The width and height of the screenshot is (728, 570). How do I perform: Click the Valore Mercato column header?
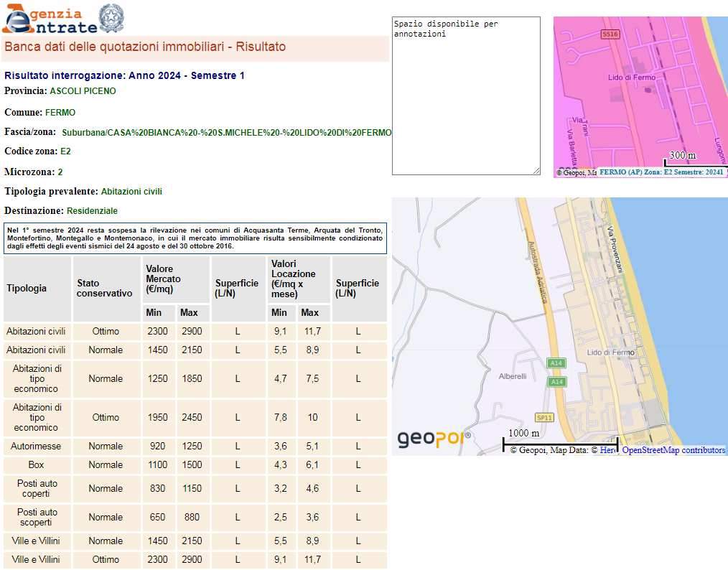(x=163, y=279)
